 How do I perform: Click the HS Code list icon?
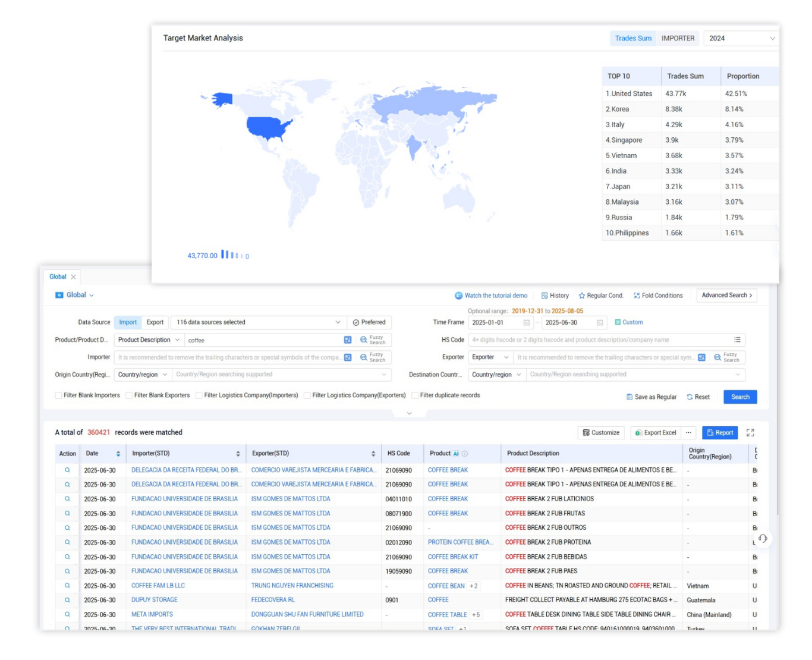[737, 340]
